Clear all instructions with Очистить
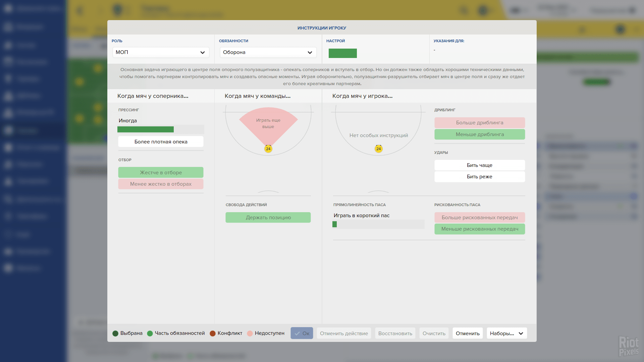The image size is (644, 362). coord(434,333)
